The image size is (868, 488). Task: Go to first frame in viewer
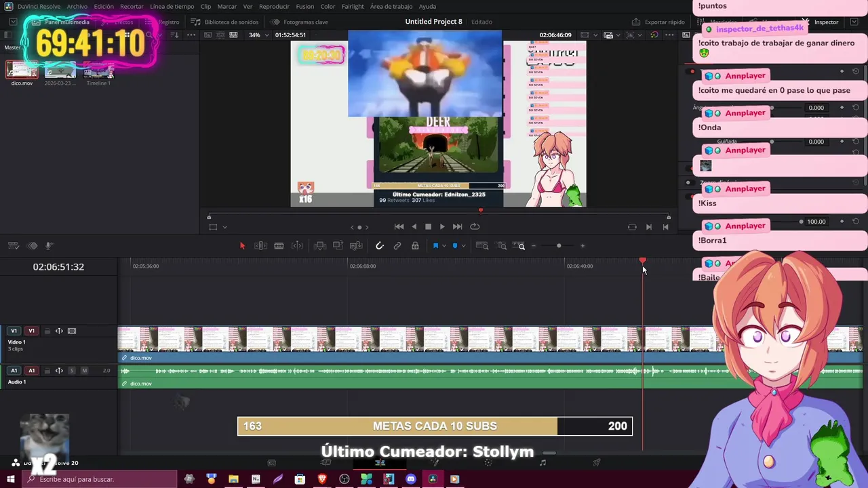pyautogui.click(x=399, y=227)
